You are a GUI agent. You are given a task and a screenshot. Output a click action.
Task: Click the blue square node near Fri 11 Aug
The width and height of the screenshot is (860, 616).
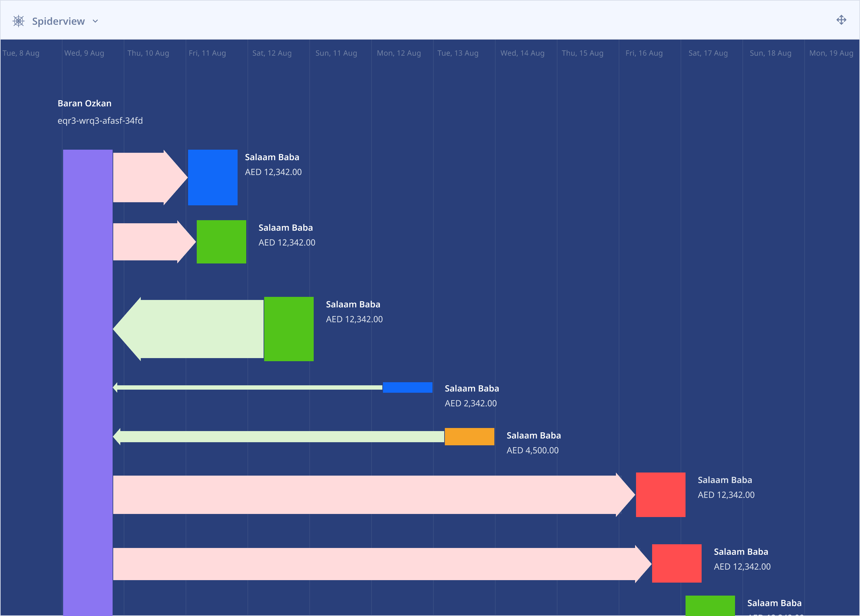tap(213, 178)
